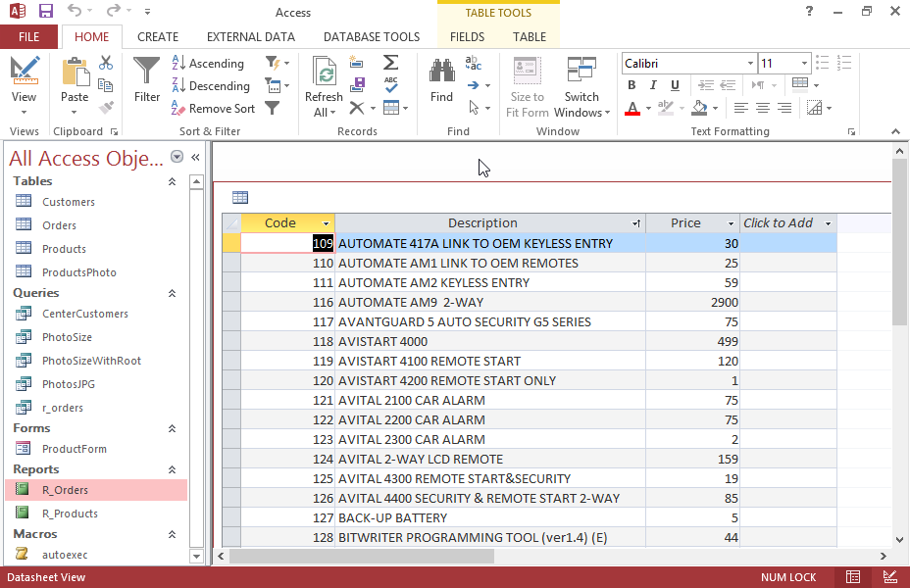Toggle the Totals sigma row
910x588 pixels.
point(391,62)
